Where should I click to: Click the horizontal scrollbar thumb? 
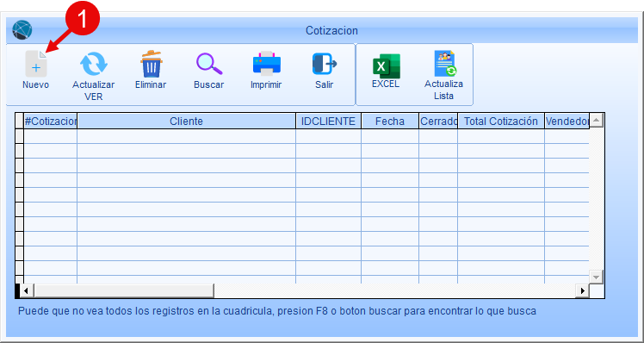(x=124, y=290)
